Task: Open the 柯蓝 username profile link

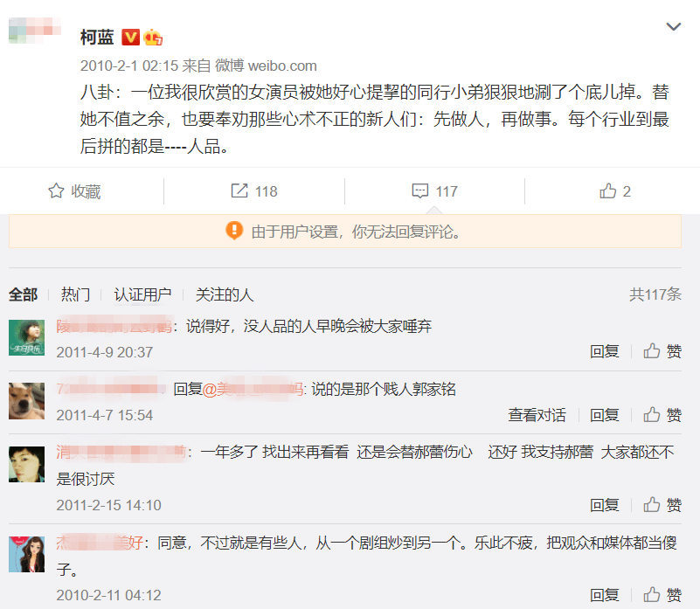Action: 97,37
